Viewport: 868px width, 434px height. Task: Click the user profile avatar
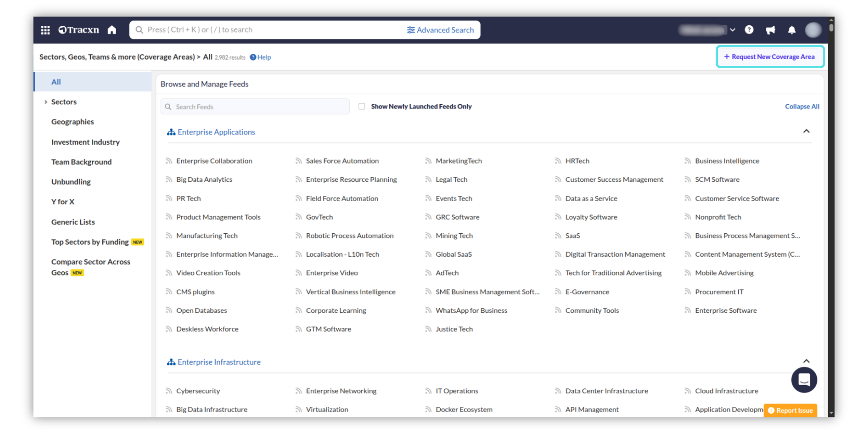(x=813, y=30)
